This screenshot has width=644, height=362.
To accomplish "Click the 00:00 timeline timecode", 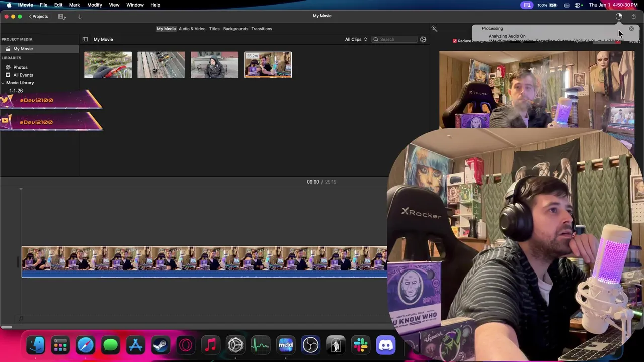I will click(x=313, y=182).
